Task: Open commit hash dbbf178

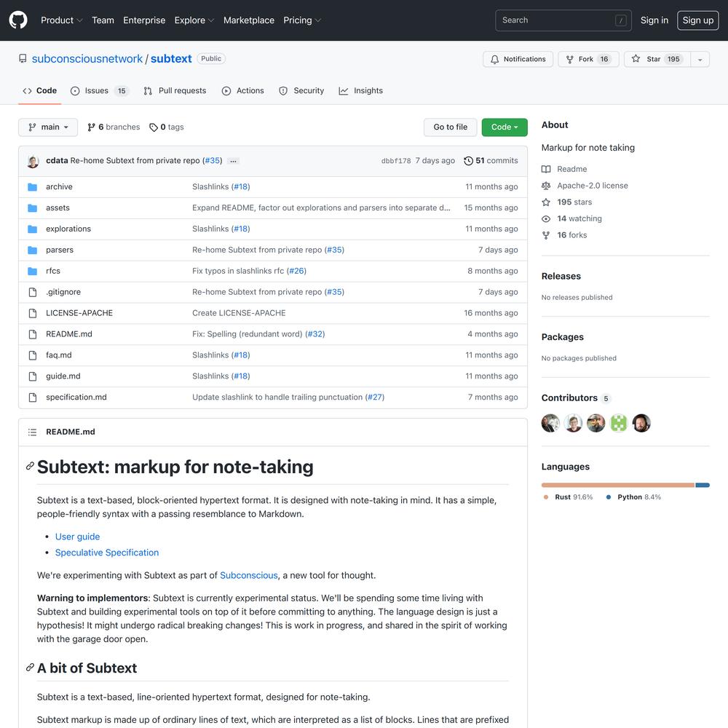Action: [396, 161]
